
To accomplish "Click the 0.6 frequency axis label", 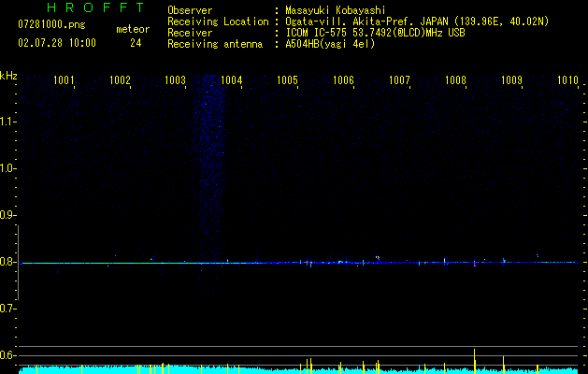I will [7, 355].
